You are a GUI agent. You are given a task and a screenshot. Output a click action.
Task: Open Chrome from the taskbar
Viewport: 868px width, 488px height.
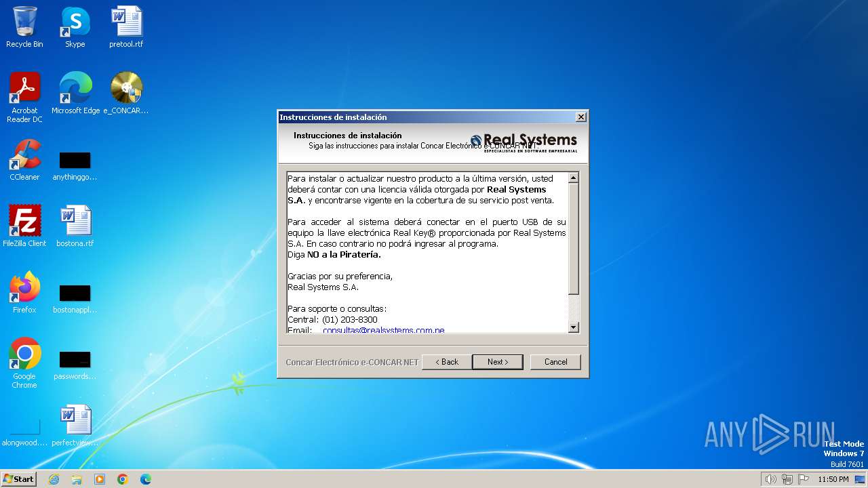pos(123,479)
